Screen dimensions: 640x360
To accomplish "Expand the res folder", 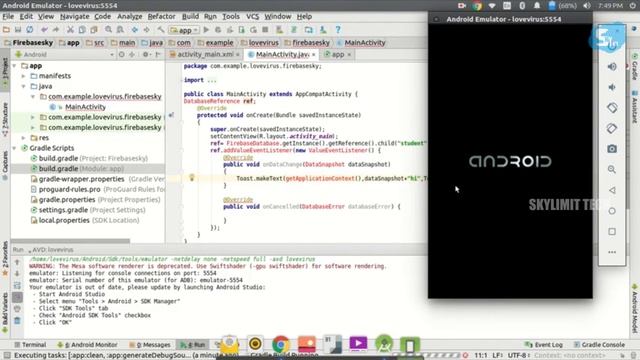I will click(x=24, y=138).
